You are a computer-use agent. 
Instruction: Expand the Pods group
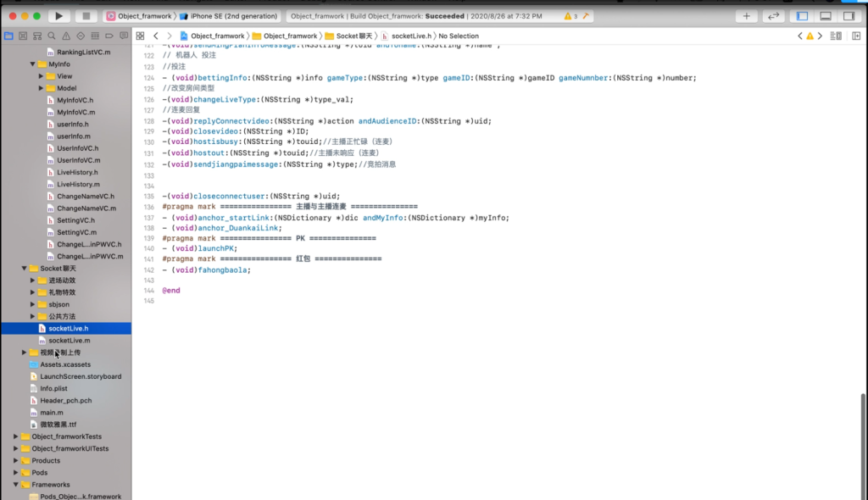click(16, 473)
